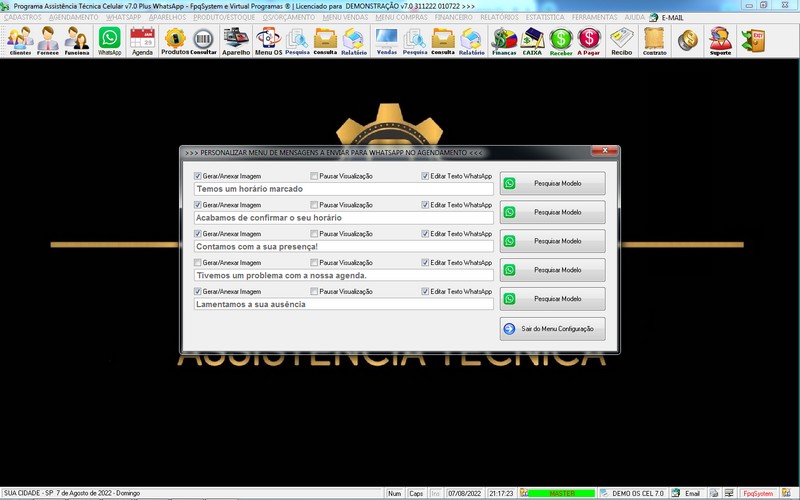
Task: Click the green Receber dollar icon
Action: pyautogui.click(x=561, y=41)
